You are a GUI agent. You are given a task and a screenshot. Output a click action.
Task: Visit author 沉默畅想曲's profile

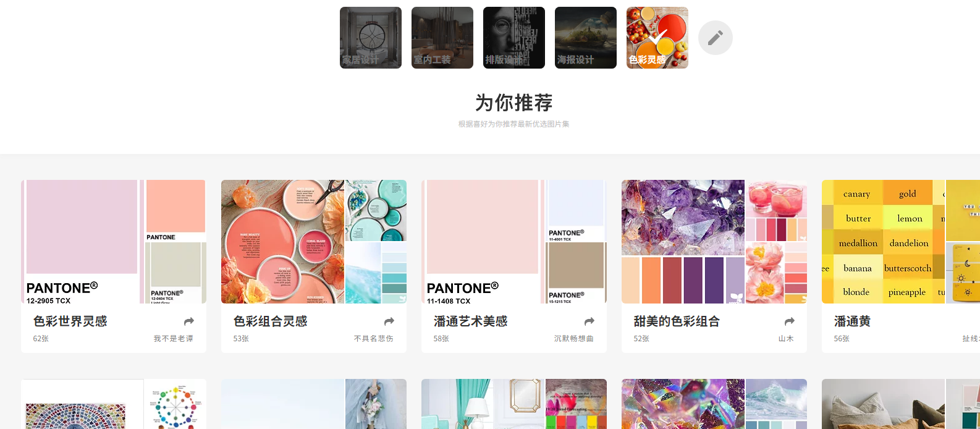pos(574,339)
